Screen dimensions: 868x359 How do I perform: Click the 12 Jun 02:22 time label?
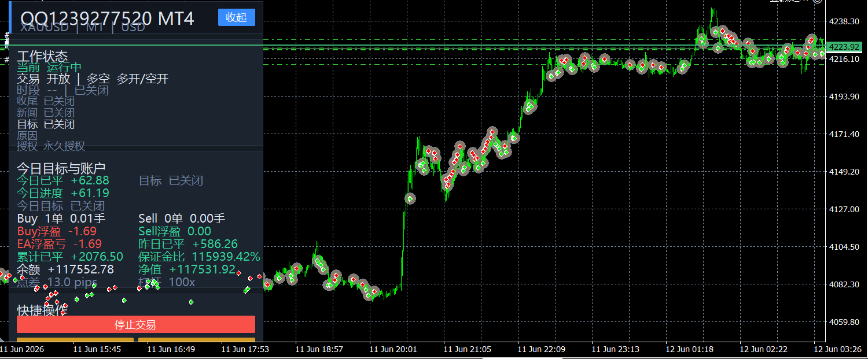[764, 350]
